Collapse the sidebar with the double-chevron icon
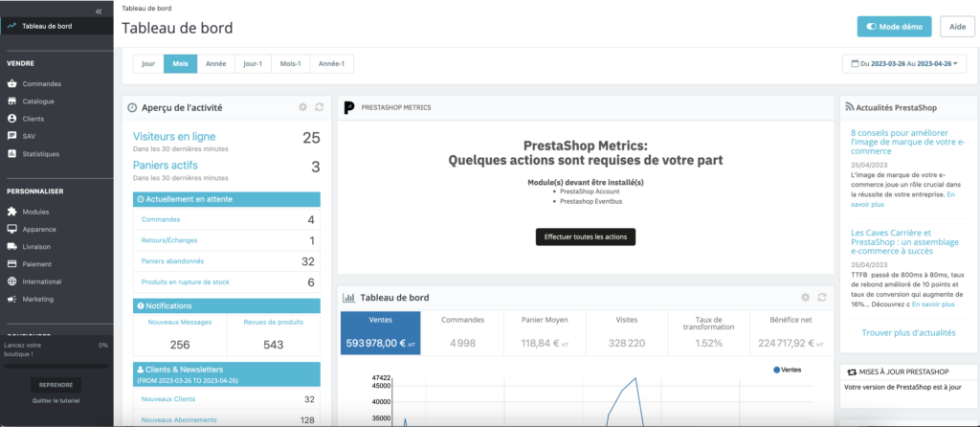This screenshot has height=427, width=980. [100, 11]
